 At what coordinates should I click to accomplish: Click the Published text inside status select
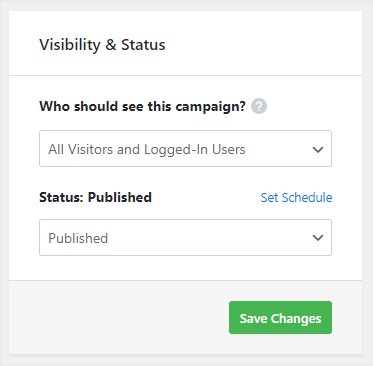tap(78, 238)
